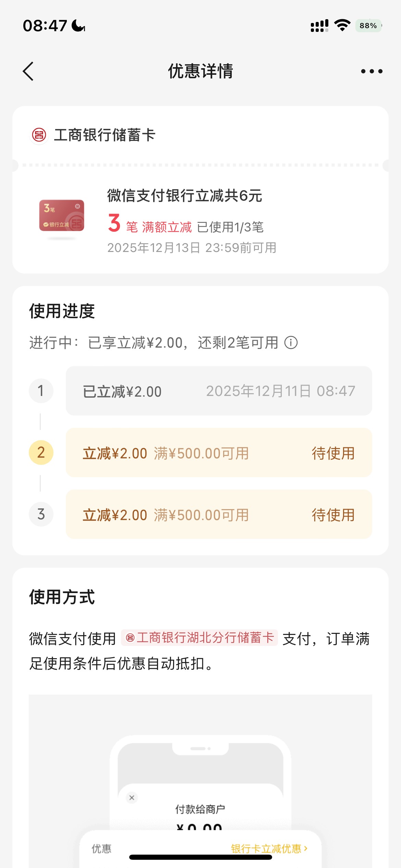401x868 pixels.
Task: Tap the home indicator bar
Action: pos(200,857)
